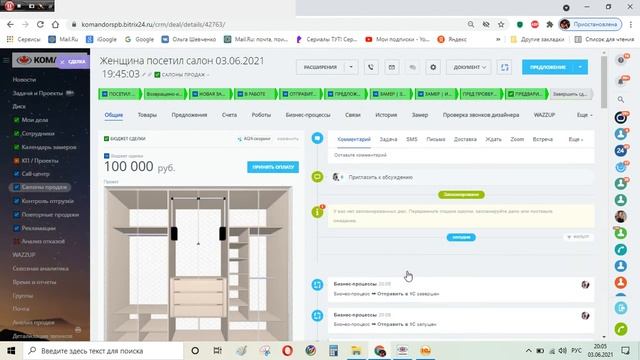Open the Проверка звонков дизайнера tab
This screenshot has height=360, width=640.
pos(481,115)
